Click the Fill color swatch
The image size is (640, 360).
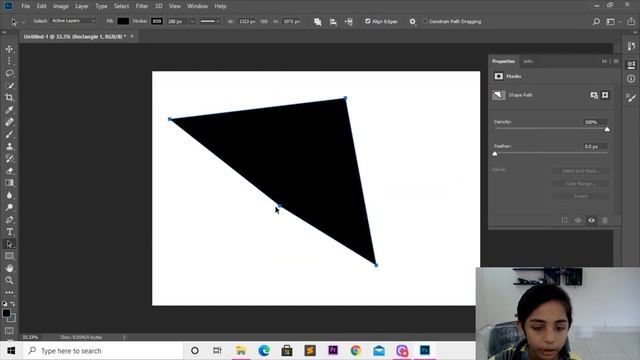tap(123, 21)
